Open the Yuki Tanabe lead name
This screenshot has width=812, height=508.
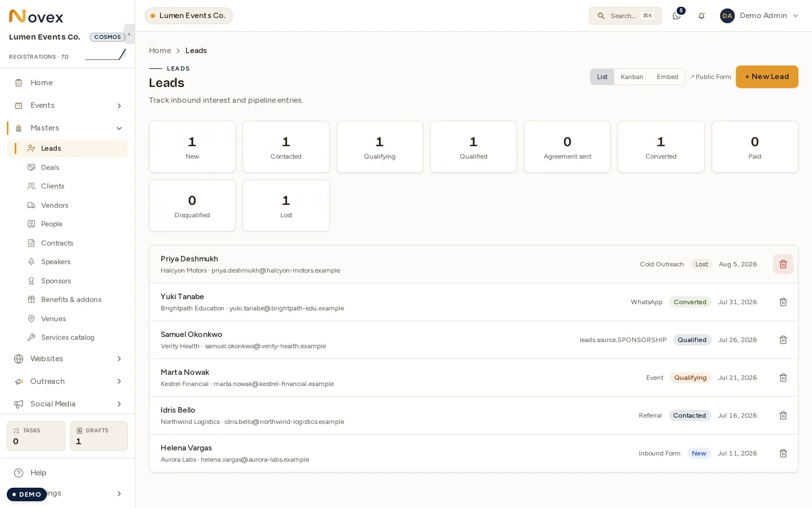click(x=182, y=297)
